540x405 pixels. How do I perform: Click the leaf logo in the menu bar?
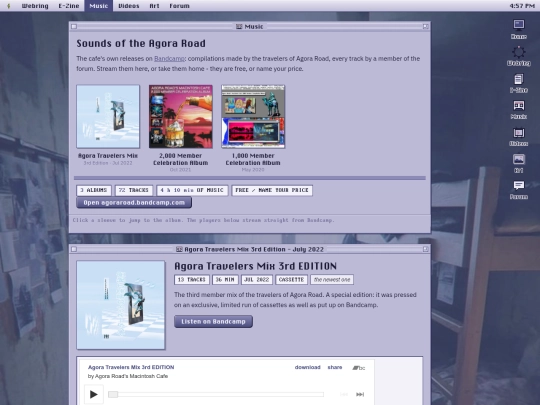point(9,6)
